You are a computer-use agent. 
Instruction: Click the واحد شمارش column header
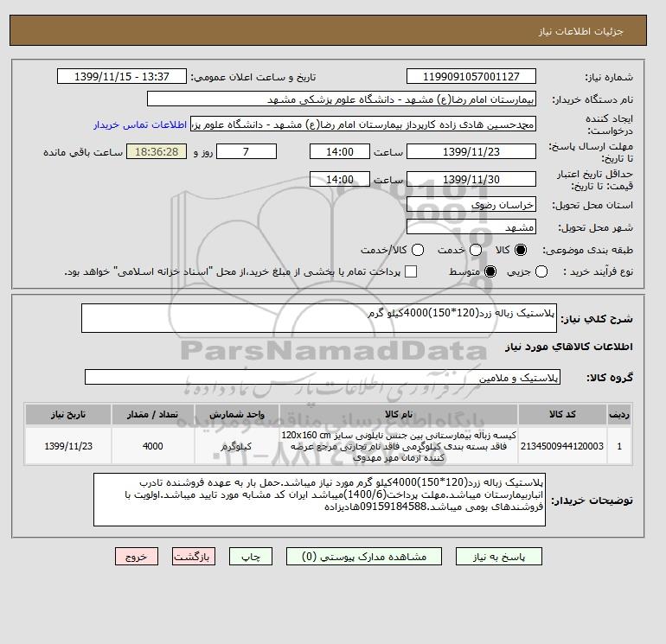(237, 414)
